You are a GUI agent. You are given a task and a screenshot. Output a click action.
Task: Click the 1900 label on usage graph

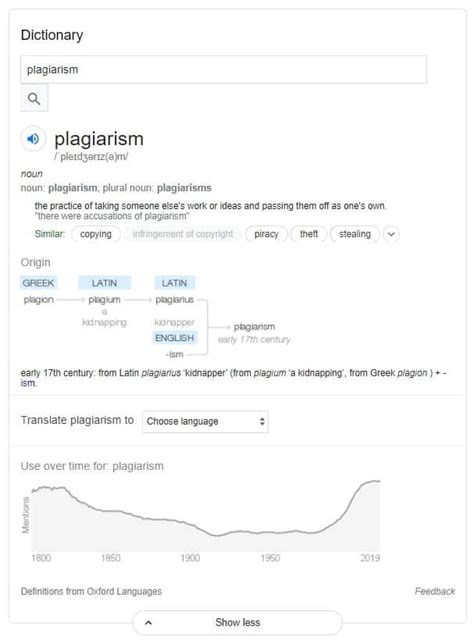pos(190,558)
